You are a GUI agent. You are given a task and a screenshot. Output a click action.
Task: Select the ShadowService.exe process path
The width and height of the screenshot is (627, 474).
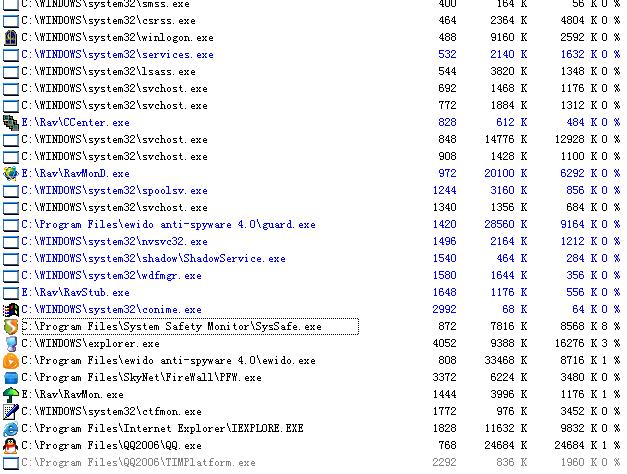pyautogui.click(x=154, y=258)
